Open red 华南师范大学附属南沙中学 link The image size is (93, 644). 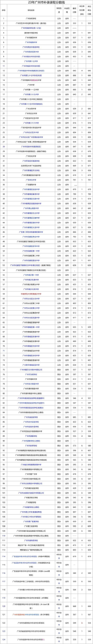(31, 294)
